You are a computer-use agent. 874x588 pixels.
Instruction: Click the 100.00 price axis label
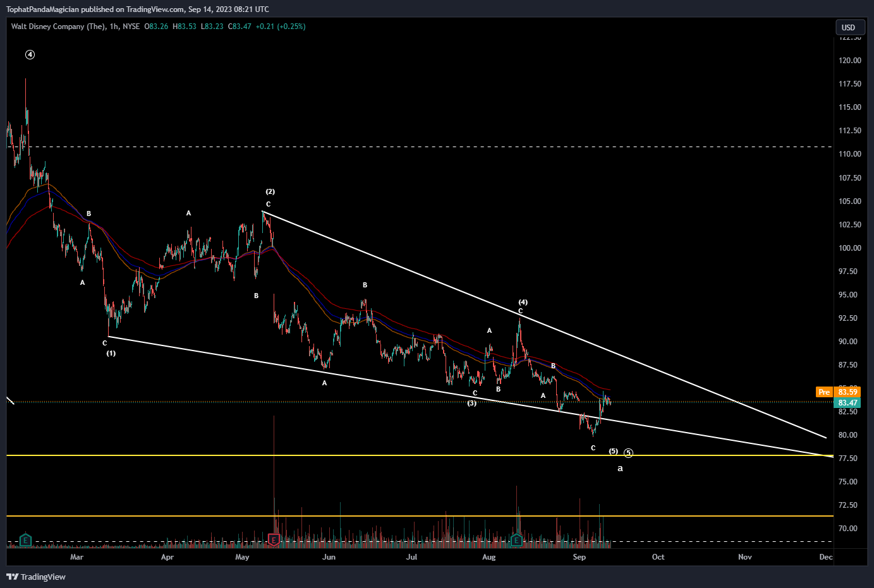click(849, 248)
